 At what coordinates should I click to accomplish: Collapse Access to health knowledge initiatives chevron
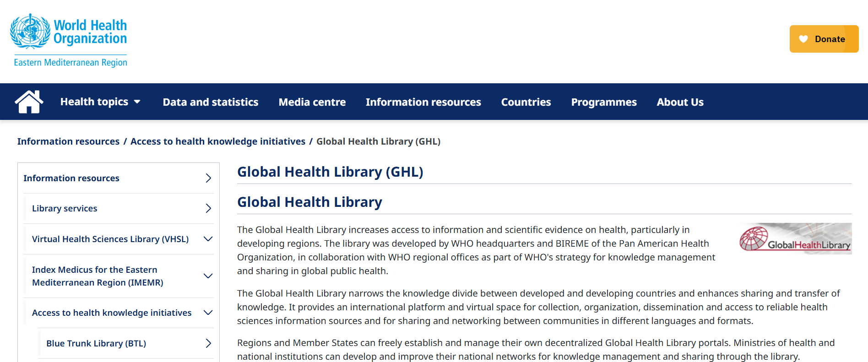point(208,313)
